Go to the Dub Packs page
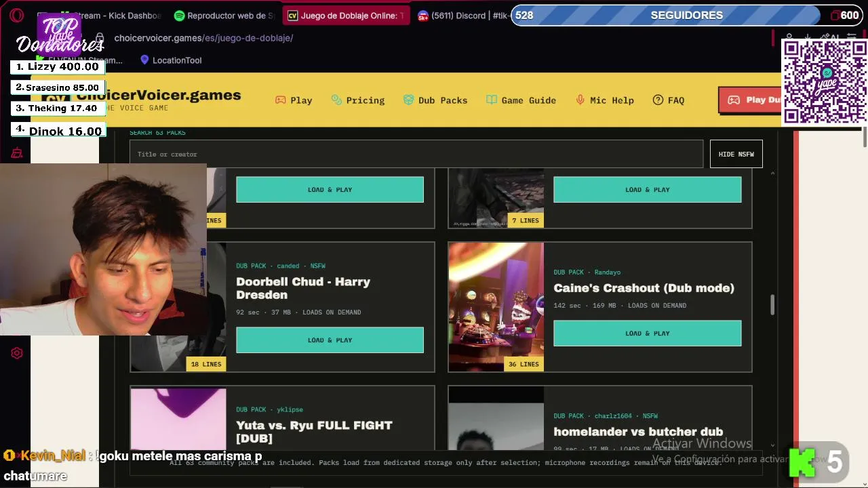 click(435, 100)
